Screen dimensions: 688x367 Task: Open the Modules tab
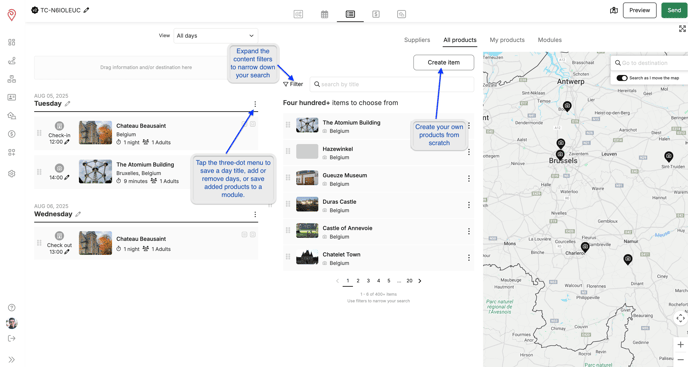[x=549, y=40]
